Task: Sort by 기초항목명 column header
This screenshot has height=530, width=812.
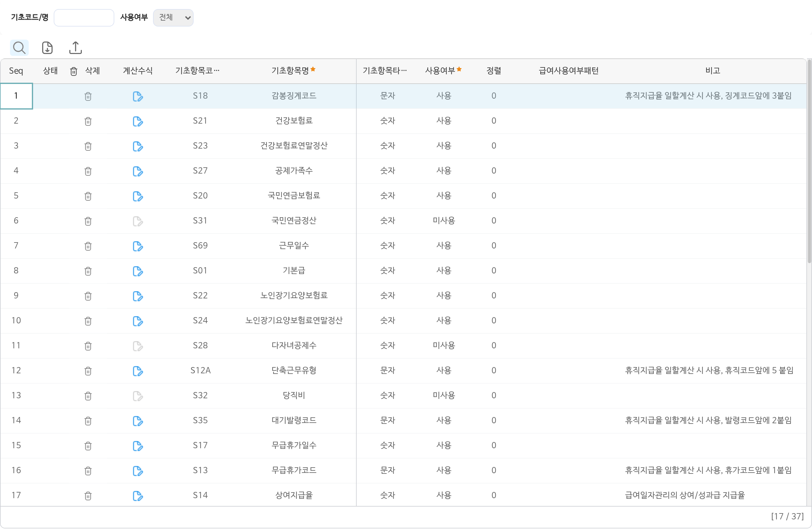Action: pos(293,71)
